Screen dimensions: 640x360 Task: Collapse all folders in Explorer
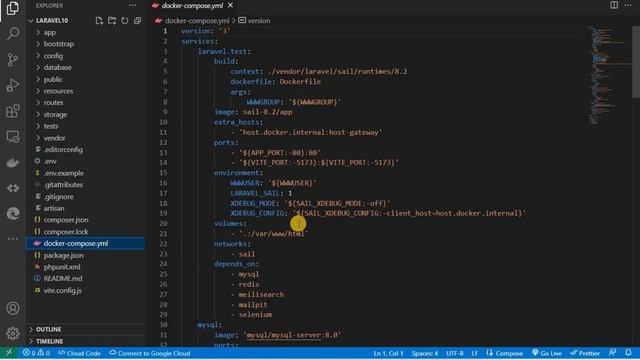click(x=138, y=20)
